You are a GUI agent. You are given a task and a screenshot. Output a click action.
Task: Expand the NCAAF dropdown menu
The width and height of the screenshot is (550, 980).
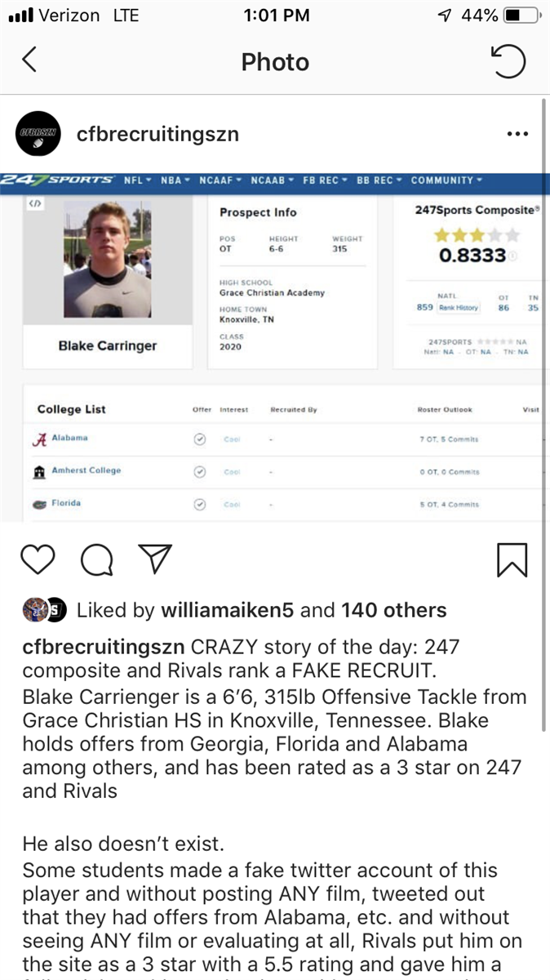220,180
